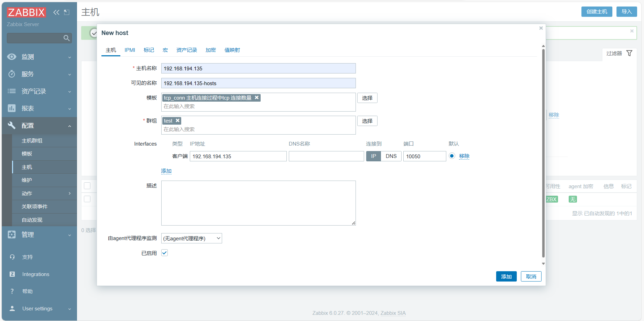Toggle kiosk sidebar view icon
The image size is (644, 321).
67,12
